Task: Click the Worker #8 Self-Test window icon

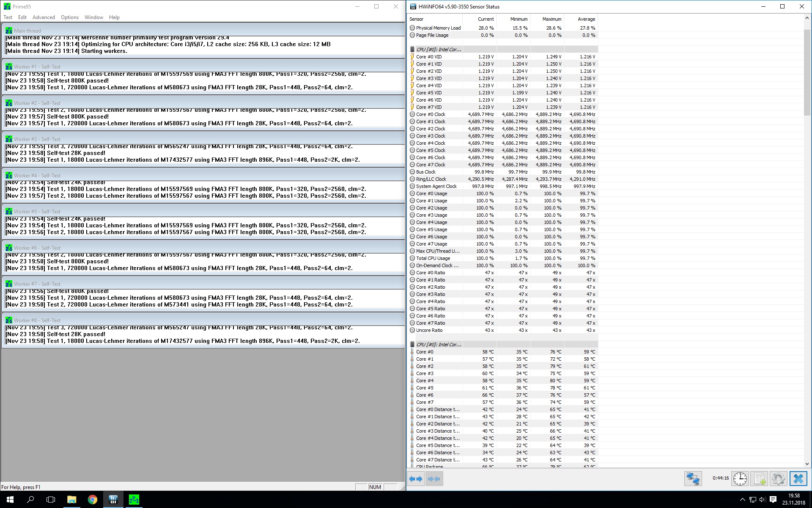Action: tap(9, 320)
